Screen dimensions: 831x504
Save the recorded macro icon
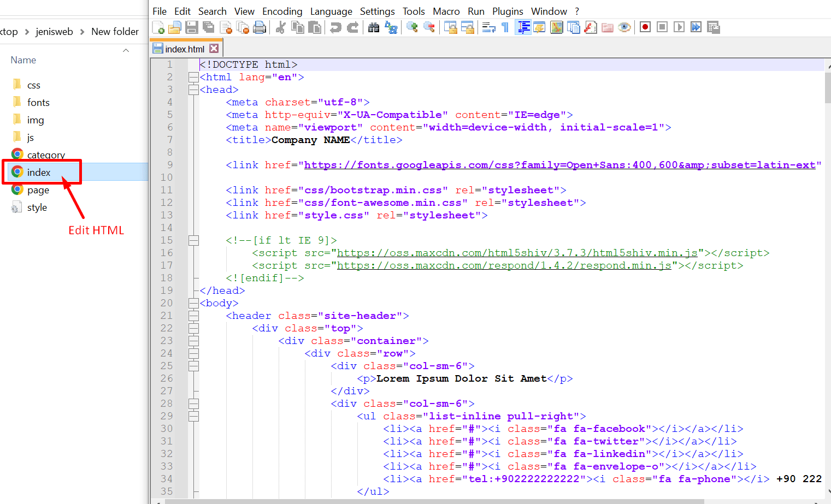point(713,27)
